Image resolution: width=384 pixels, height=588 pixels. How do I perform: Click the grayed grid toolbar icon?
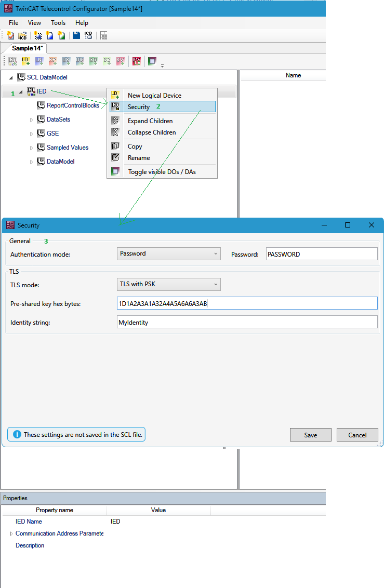pos(104,36)
